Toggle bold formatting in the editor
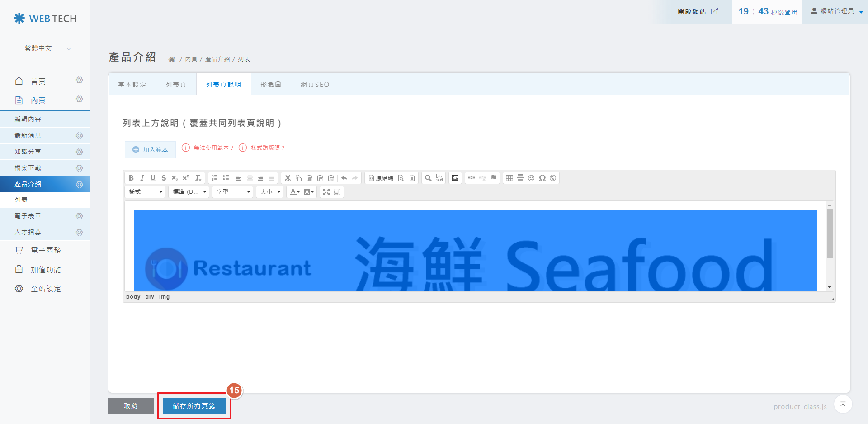 point(131,178)
